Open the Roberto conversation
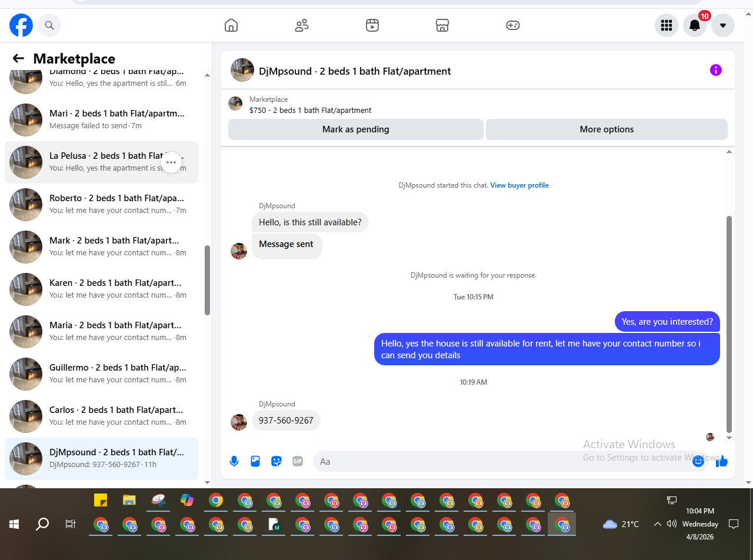This screenshot has height=560, width=753. point(101,205)
